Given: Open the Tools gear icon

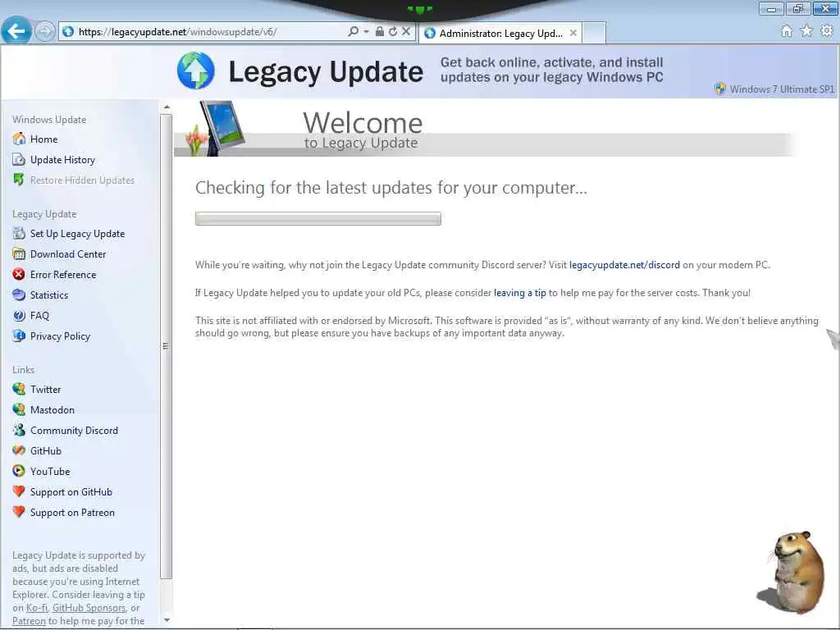Looking at the screenshot, I should pyautogui.click(x=827, y=31).
